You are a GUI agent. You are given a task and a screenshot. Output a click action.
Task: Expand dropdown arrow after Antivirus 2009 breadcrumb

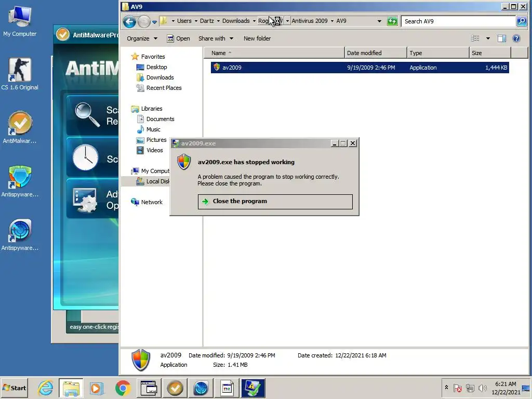click(332, 21)
